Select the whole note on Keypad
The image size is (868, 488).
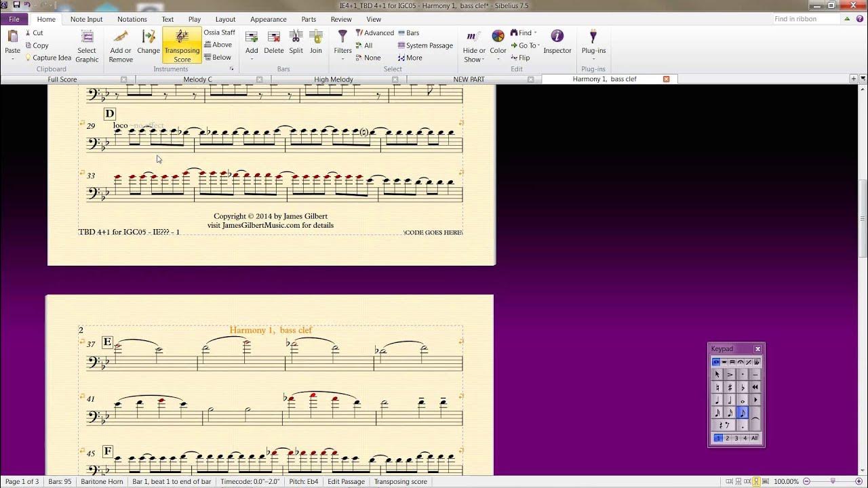pos(743,399)
